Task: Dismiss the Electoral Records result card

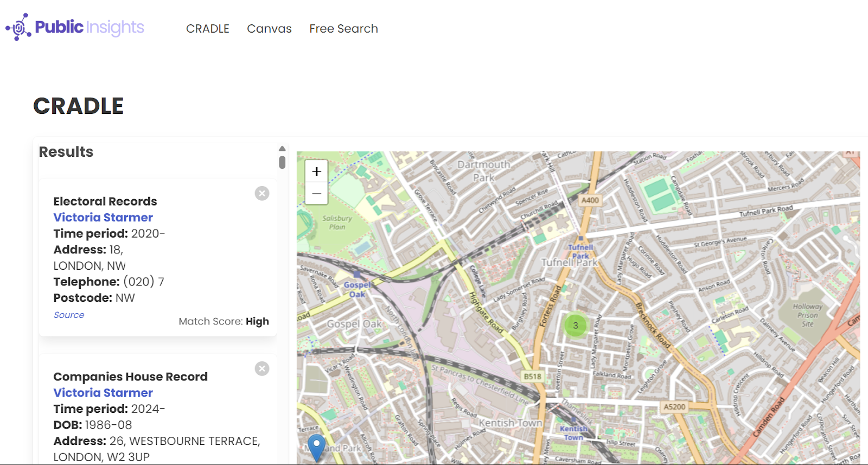Action: point(262,193)
